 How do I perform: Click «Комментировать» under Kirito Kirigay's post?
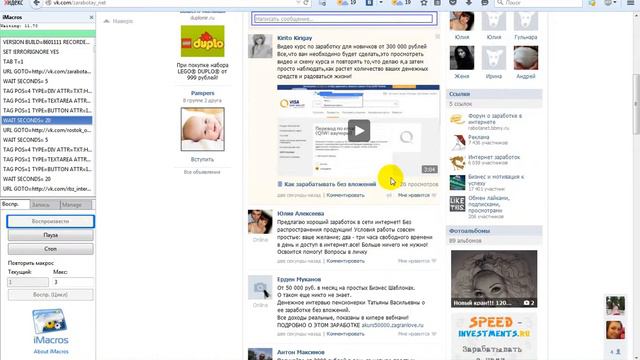[x=345, y=195]
